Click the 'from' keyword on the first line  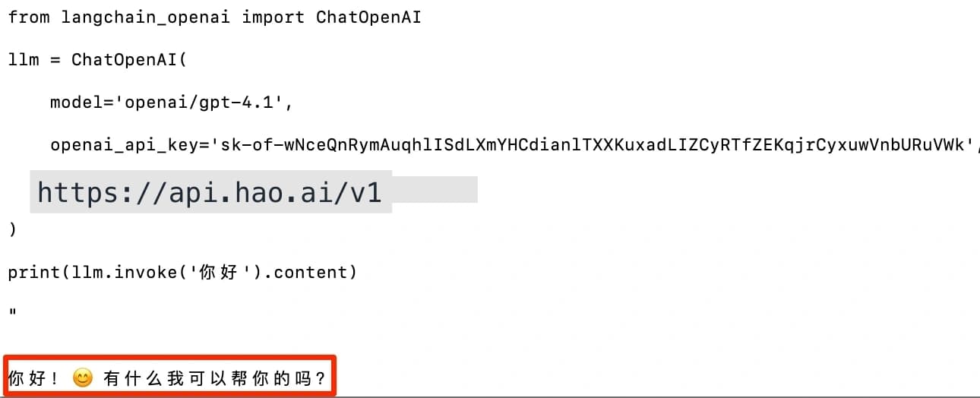click(x=29, y=17)
